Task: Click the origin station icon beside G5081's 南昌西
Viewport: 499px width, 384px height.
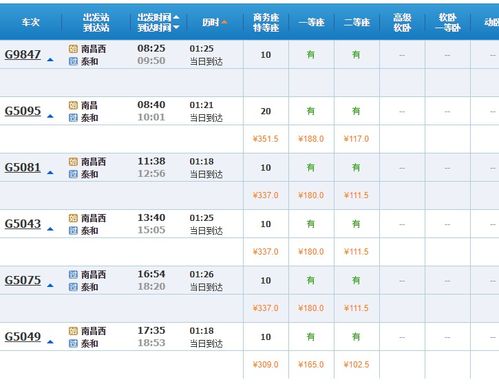Action: click(73, 162)
